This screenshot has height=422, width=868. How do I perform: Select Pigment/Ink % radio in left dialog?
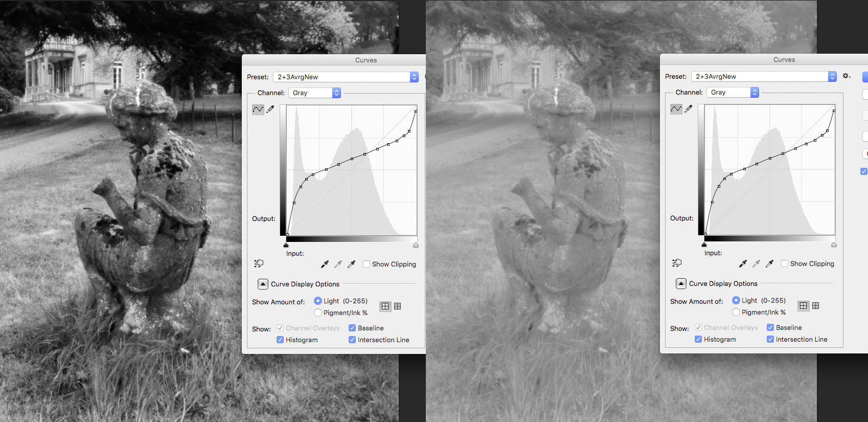318,313
